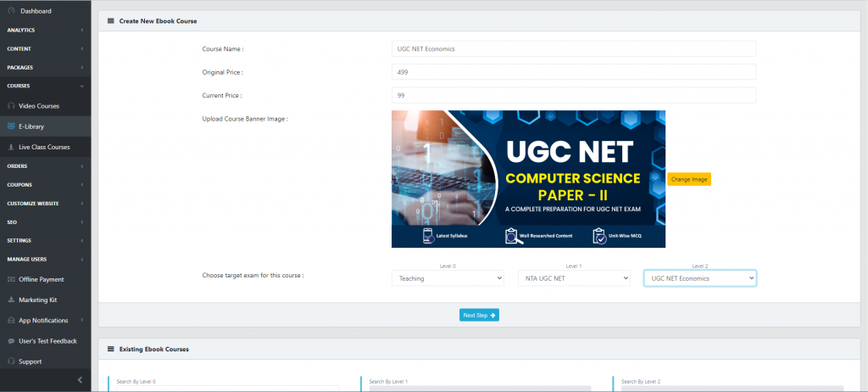
Task: Click the Support headset icon
Action: tap(11, 361)
